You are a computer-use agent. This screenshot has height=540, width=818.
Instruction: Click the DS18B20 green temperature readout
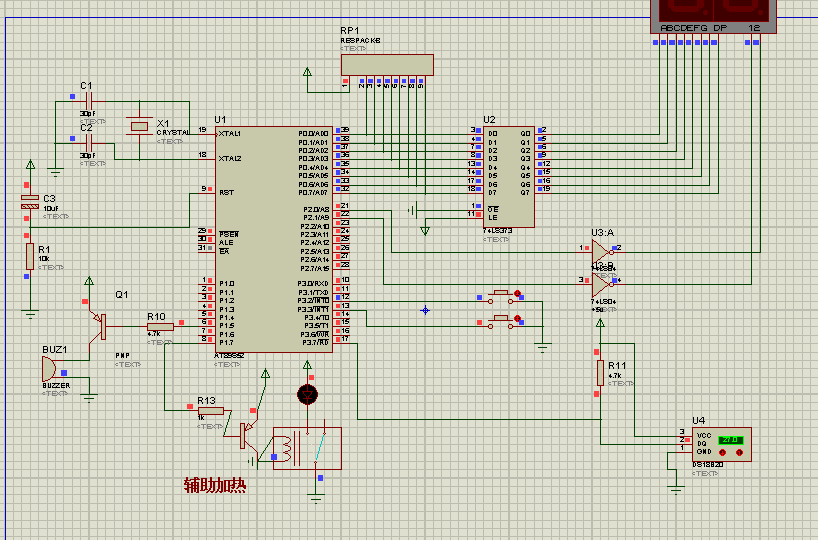(730, 440)
